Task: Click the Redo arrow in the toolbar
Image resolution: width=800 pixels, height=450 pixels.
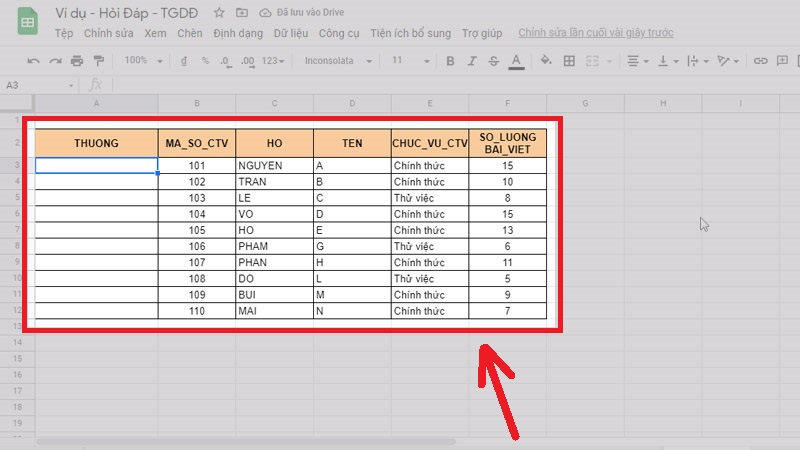Action: 56,61
